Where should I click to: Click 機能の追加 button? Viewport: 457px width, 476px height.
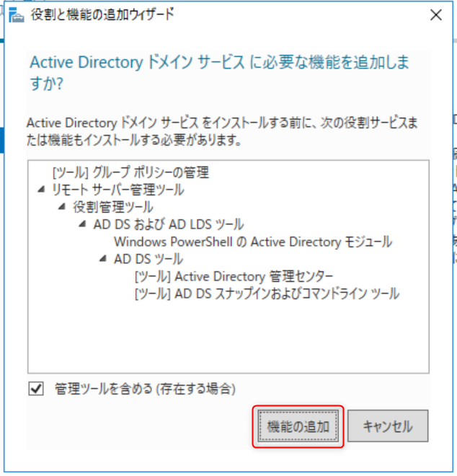(x=298, y=426)
